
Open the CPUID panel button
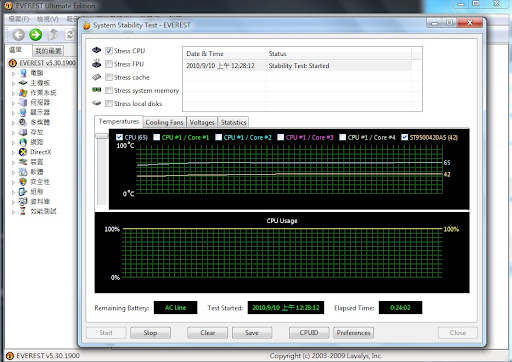tap(309, 333)
